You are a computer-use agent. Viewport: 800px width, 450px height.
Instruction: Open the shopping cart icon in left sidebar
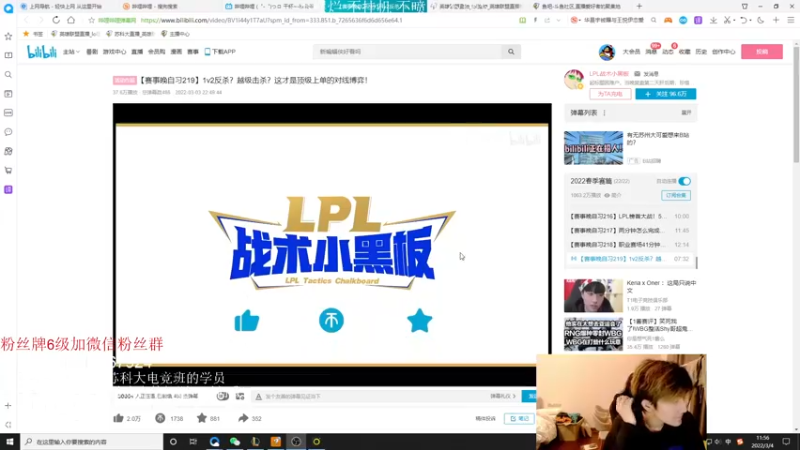click(8, 170)
